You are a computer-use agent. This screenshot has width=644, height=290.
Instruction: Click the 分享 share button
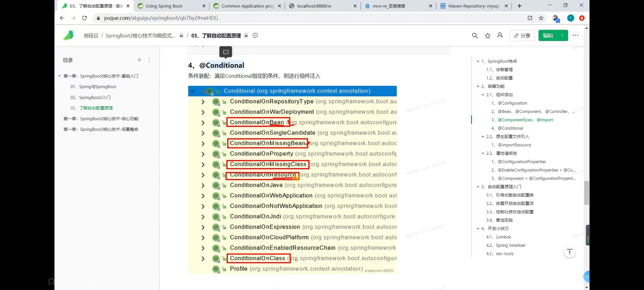point(522,35)
